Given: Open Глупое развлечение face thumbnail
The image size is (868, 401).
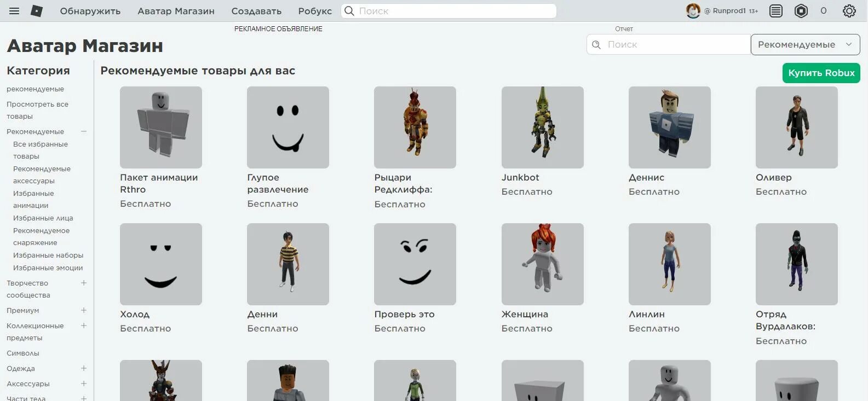Looking at the screenshot, I should click(x=288, y=127).
